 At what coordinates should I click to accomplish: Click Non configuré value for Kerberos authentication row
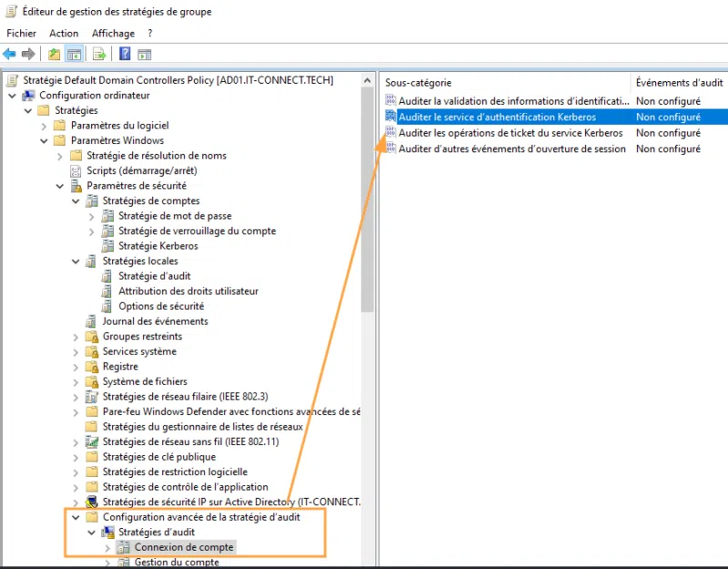(x=668, y=117)
